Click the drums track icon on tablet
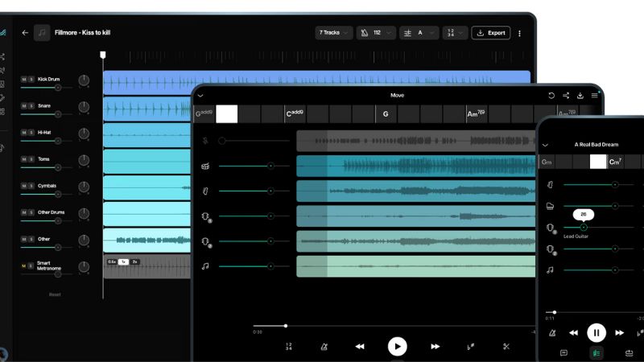The image size is (644, 362). [x=205, y=167]
